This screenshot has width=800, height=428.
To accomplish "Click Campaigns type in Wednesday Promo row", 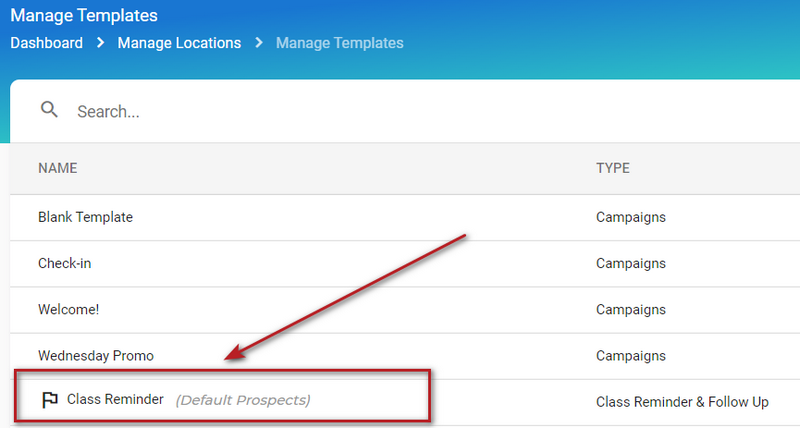I will 631,356.
